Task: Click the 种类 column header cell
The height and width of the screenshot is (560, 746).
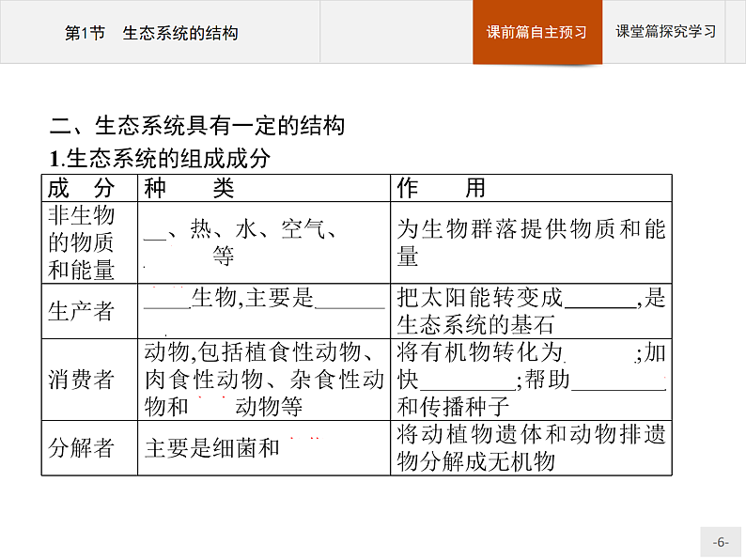Action: pos(263,187)
